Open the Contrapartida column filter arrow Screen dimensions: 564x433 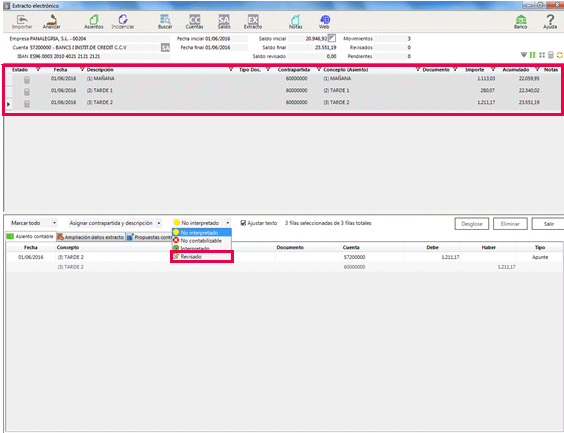click(x=319, y=69)
